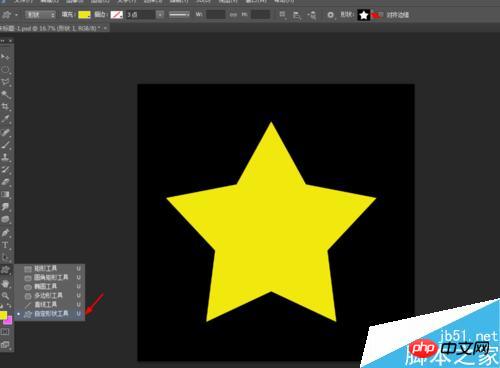Open path arrangement options
500x368 pixels.
(312, 15)
